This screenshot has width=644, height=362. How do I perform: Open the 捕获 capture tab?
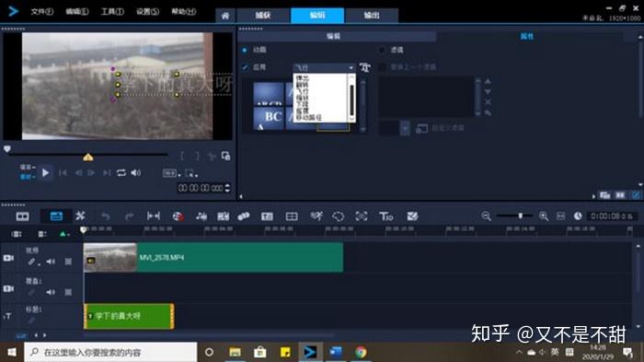[x=263, y=16]
